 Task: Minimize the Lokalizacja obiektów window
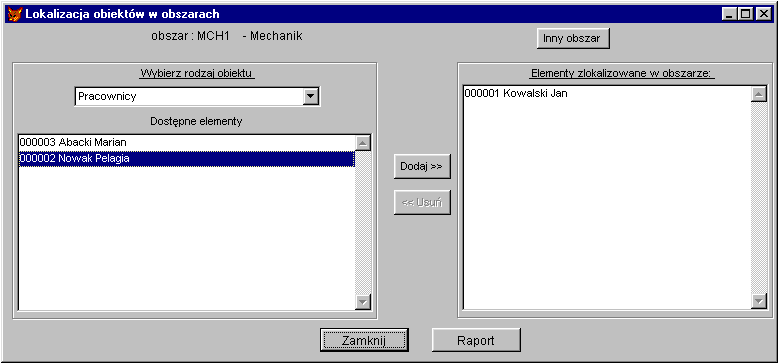click(729, 14)
